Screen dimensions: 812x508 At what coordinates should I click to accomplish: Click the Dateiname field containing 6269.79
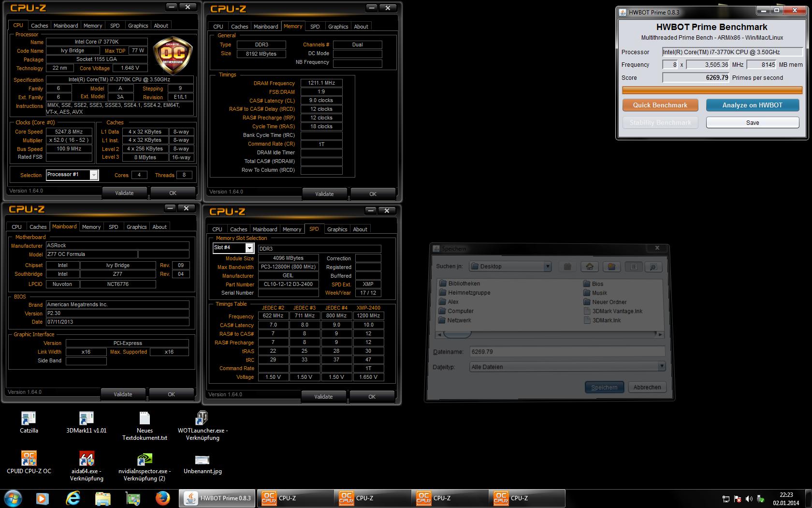567,352
